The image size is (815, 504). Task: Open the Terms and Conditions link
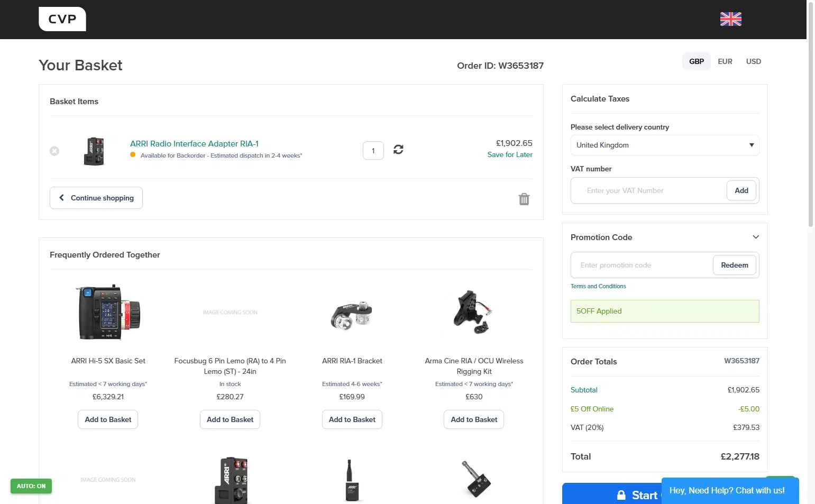click(598, 286)
